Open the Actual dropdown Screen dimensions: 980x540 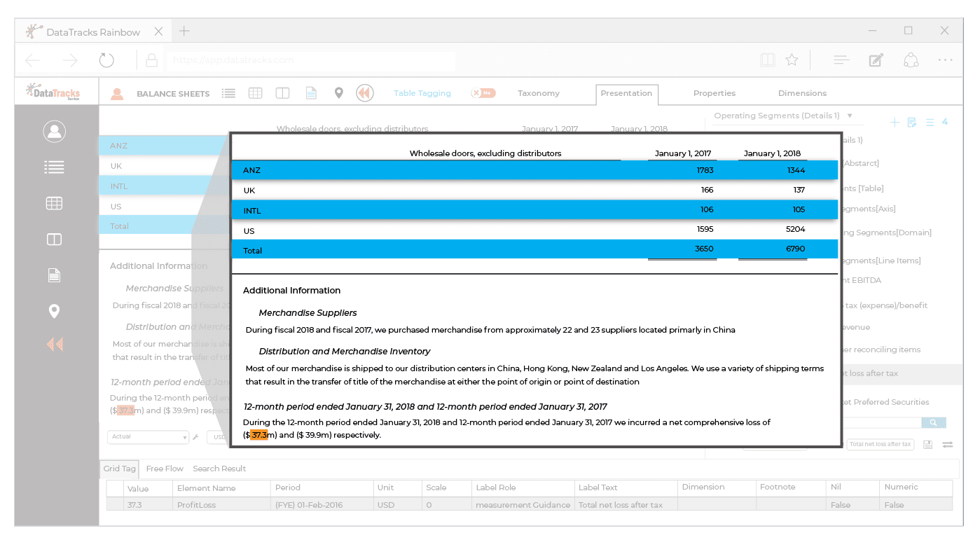tap(148, 437)
